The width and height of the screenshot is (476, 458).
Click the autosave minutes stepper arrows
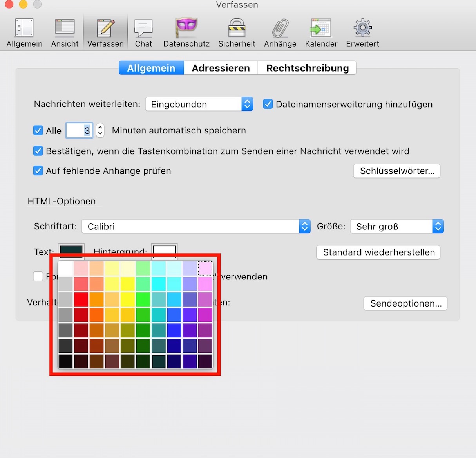100,130
